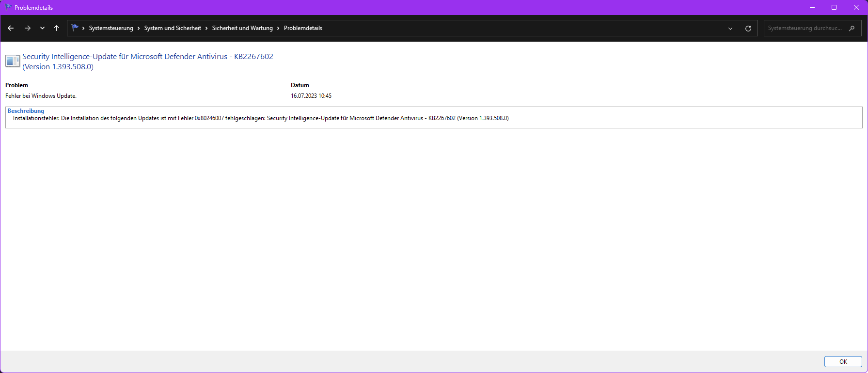Close the Problemdetails window
This screenshot has height=373, width=868.
click(x=856, y=7)
